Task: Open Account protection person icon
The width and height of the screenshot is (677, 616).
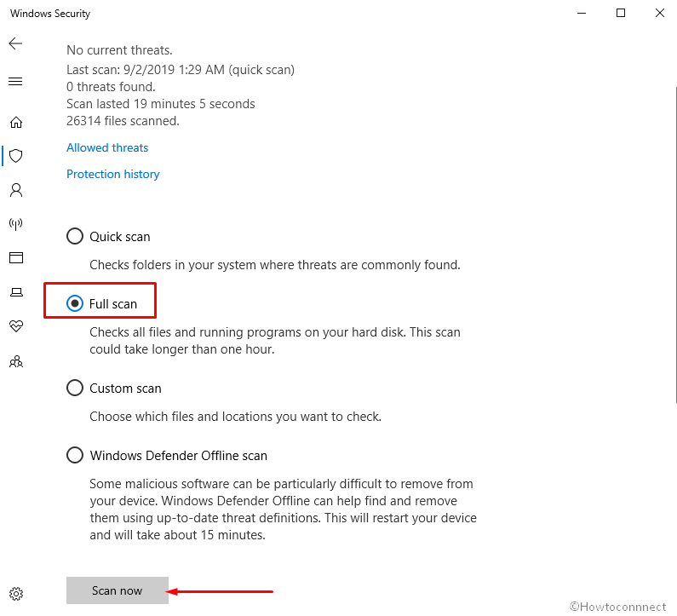Action: [x=16, y=190]
